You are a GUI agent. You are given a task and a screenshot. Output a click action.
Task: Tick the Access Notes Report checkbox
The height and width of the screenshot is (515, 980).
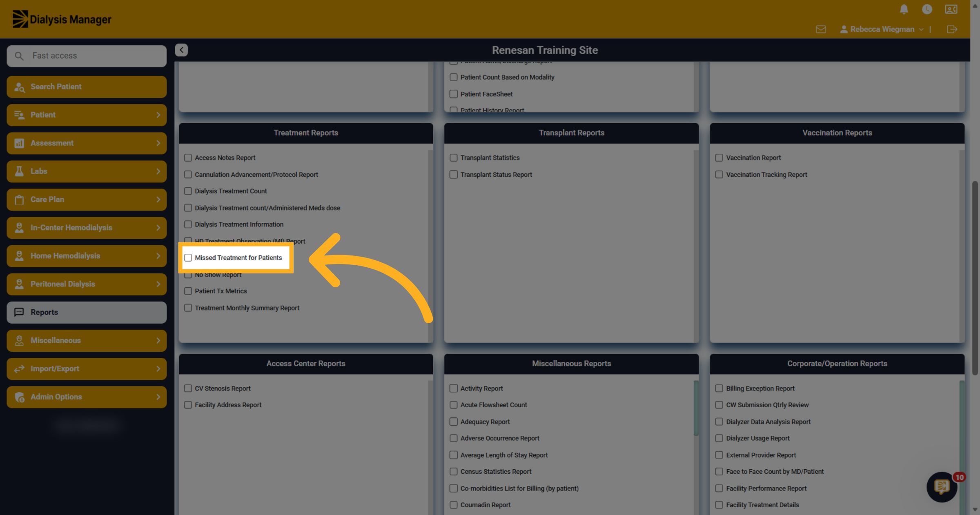coord(188,158)
